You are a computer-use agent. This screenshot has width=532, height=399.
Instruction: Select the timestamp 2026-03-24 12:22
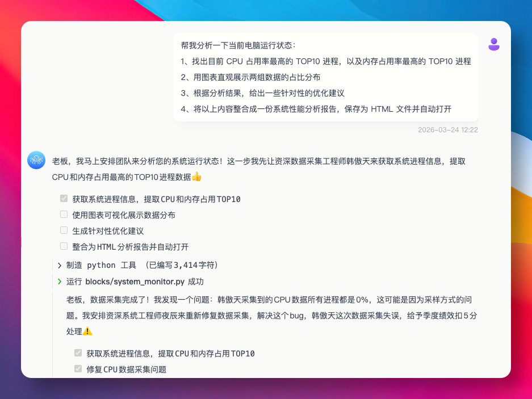coord(447,129)
